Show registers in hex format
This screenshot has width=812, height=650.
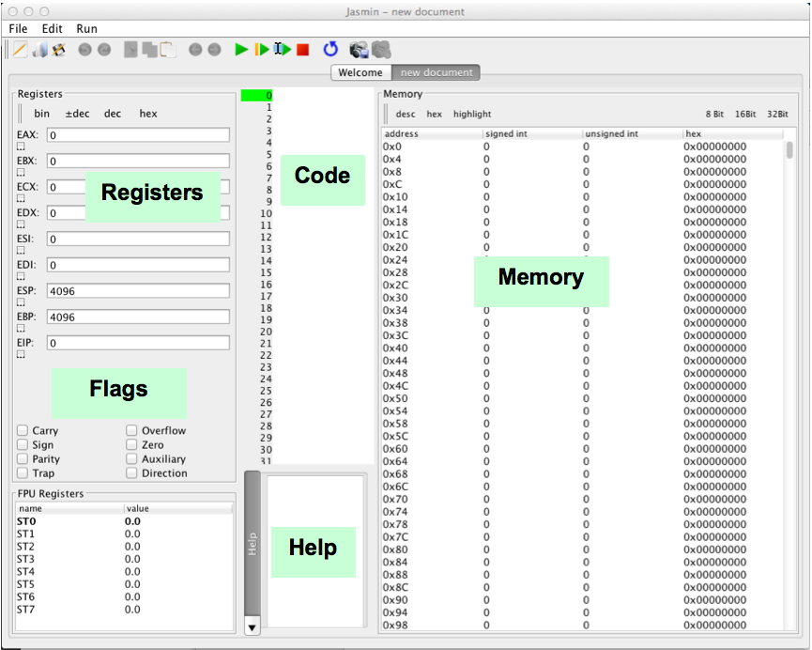click(x=148, y=114)
